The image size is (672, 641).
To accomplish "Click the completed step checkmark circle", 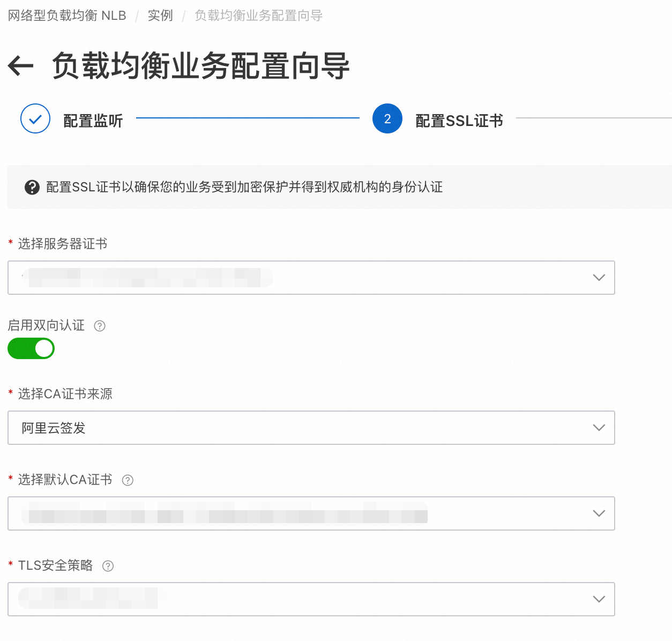I will point(35,119).
